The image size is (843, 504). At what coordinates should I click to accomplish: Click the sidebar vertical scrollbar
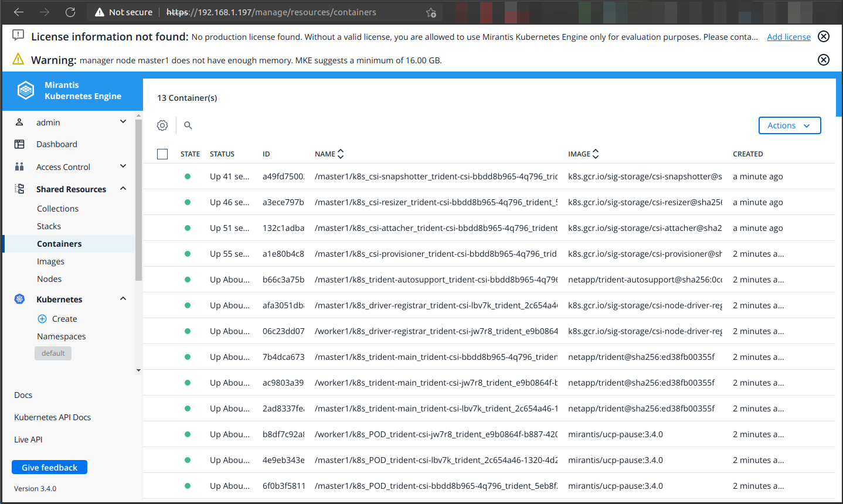[x=138, y=199]
